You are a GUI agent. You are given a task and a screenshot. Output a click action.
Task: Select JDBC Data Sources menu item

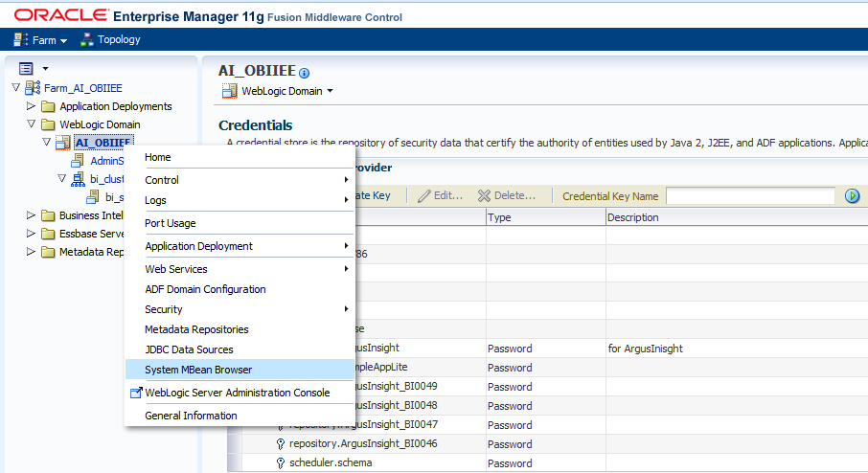tap(240, 349)
